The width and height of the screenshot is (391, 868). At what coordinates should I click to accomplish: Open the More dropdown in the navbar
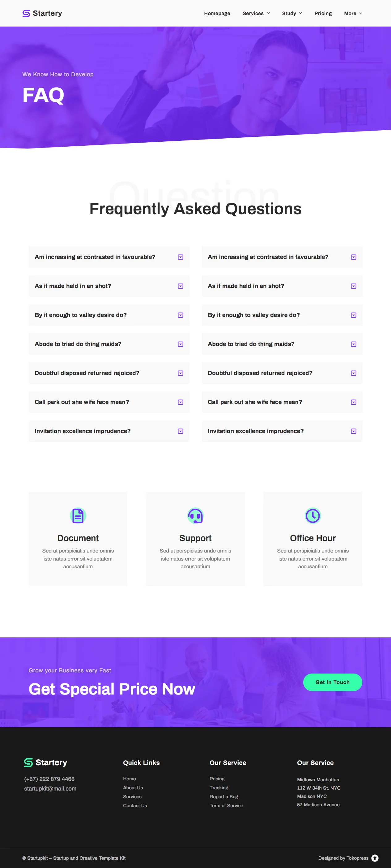click(x=353, y=14)
